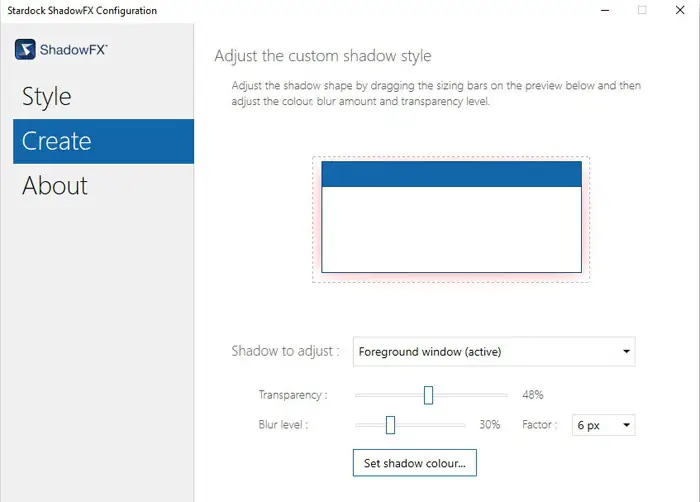Open the Style section

point(47,97)
